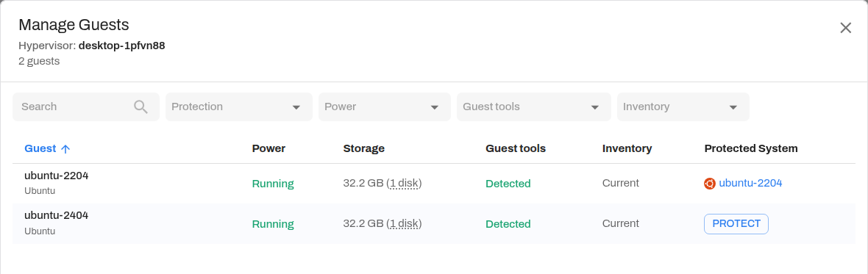This screenshot has height=274, width=868.
Task: Expand the Power filter dropdown
Action: point(384,107)
